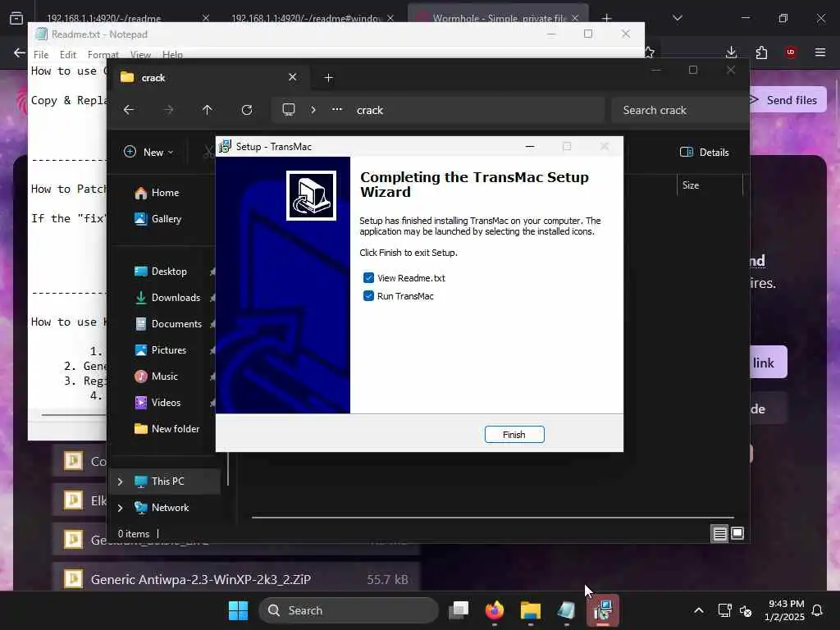Click the TransMac installer icon in title bar
This screenshot has width=840, height=630.
coord(225,146)
